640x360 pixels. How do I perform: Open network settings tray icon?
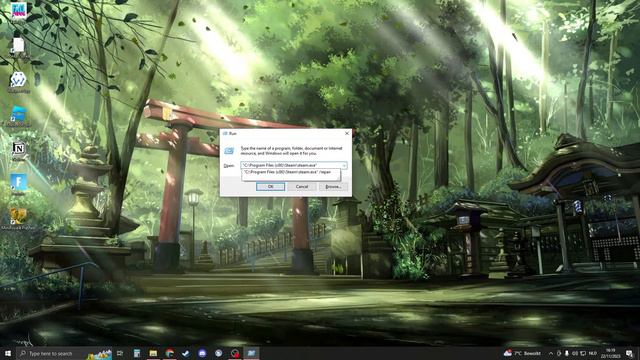[x=583, y=353]
